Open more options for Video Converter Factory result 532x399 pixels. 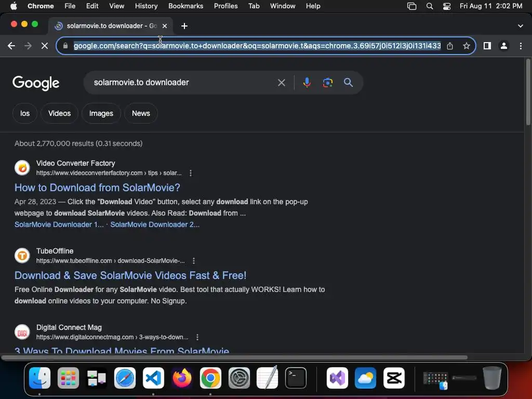coord(191,173)
